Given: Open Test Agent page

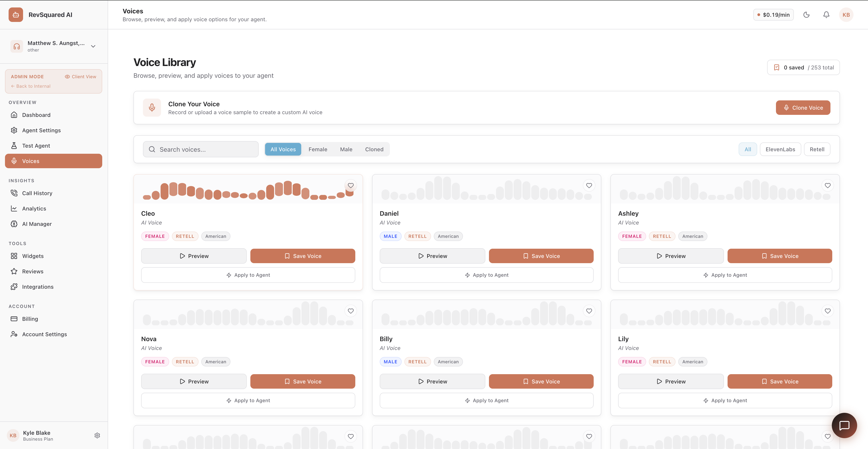Looking at the screenshot, I should (54, 146).
